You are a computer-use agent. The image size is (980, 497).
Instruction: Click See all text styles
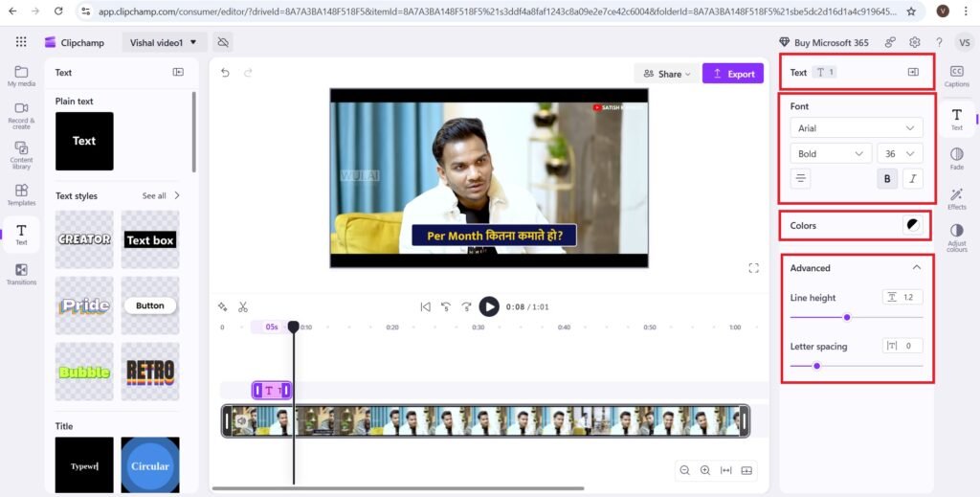pos(160,195)
